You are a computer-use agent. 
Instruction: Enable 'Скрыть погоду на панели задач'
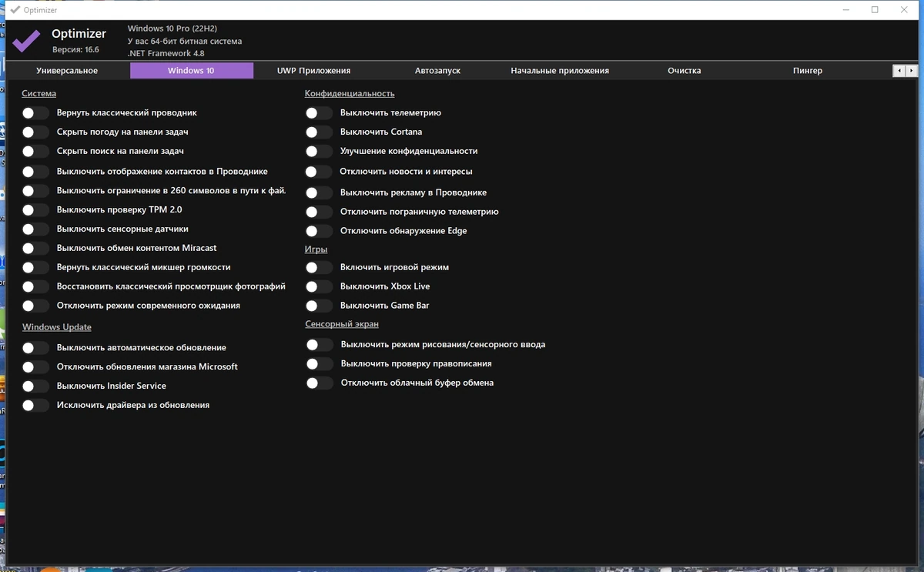pos(35,132)
